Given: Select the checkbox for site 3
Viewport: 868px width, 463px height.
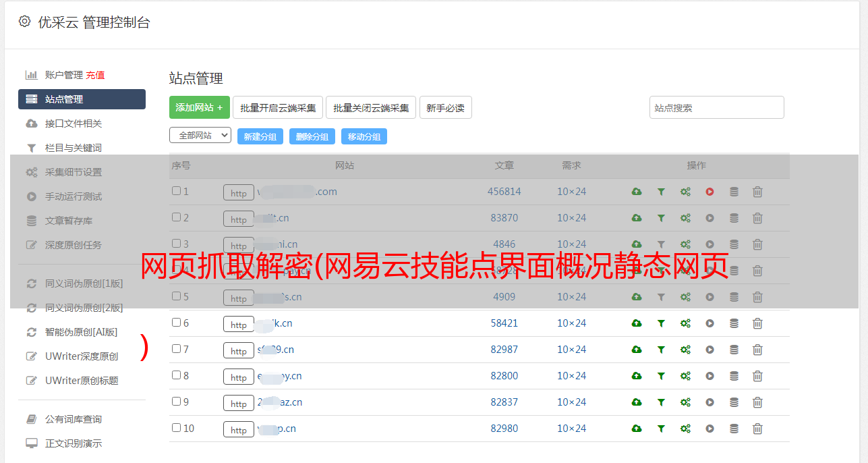Looking at the screenshot, I should (176, 244).
